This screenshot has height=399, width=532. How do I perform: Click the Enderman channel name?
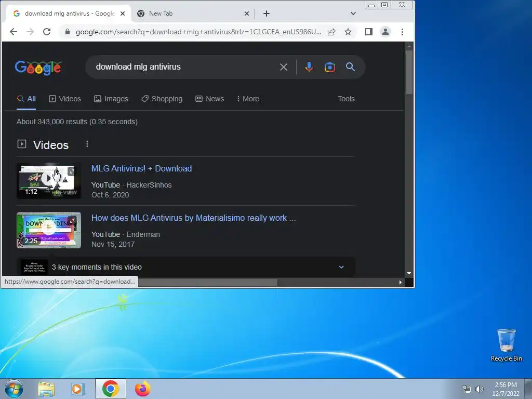click(143, 234)
